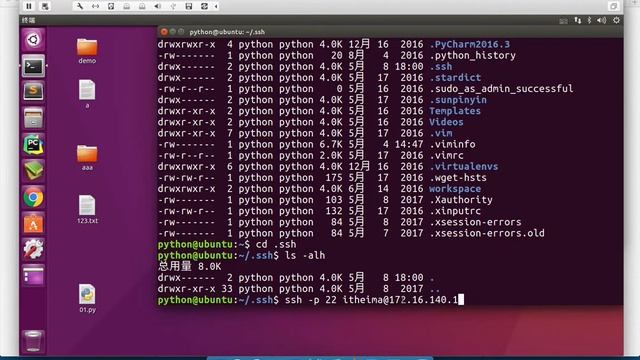Click the Videos directory entry
The image size is (640, 360).
446,122
